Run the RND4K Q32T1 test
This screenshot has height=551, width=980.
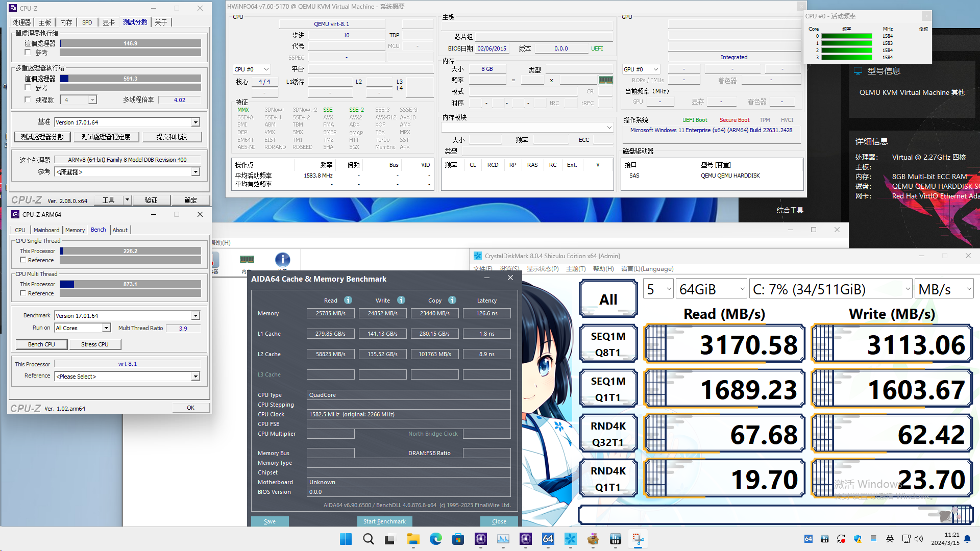point(608,434)
